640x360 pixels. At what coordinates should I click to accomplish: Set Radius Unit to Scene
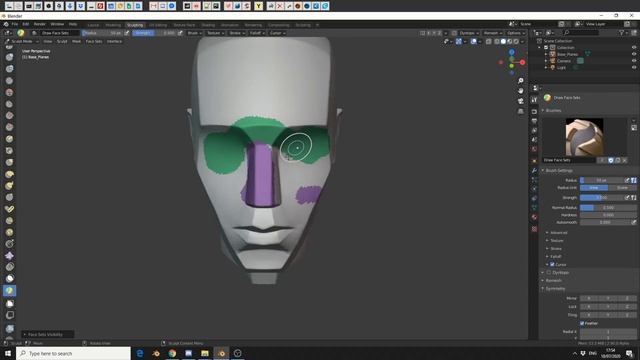click(622, 188)
